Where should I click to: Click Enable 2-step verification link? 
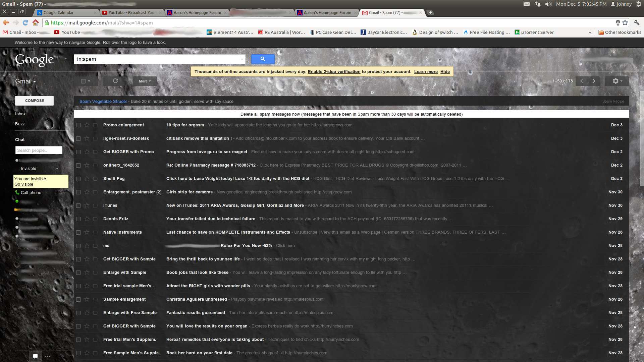(334, 72)
